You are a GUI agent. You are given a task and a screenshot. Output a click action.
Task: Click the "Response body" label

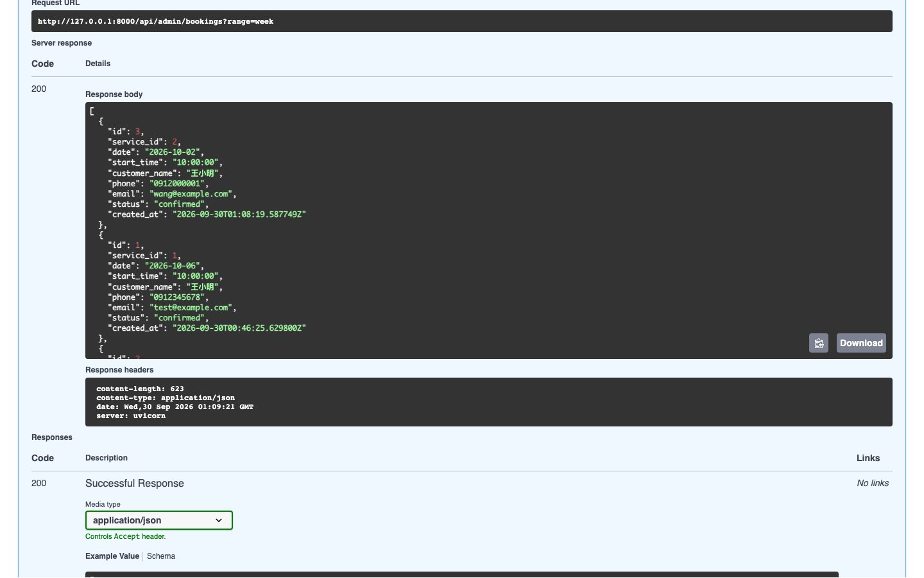click(114, 94)
